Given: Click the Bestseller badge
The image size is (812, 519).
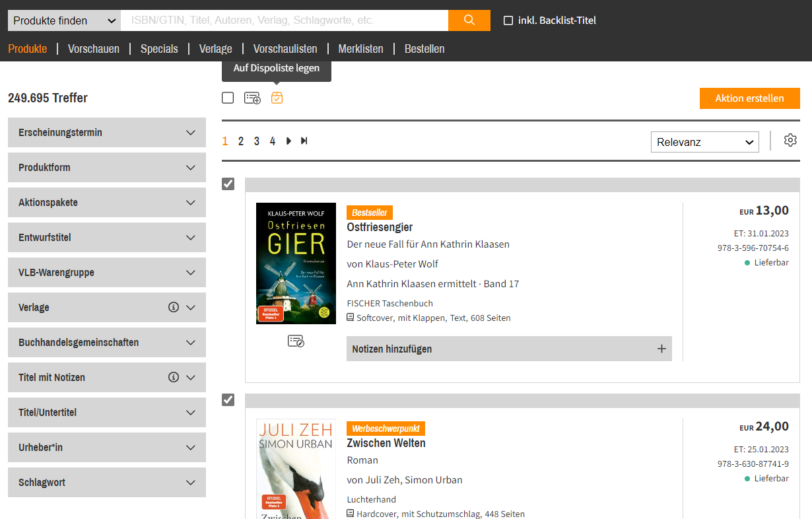Looking at the screenshot, I should point(370,213).
